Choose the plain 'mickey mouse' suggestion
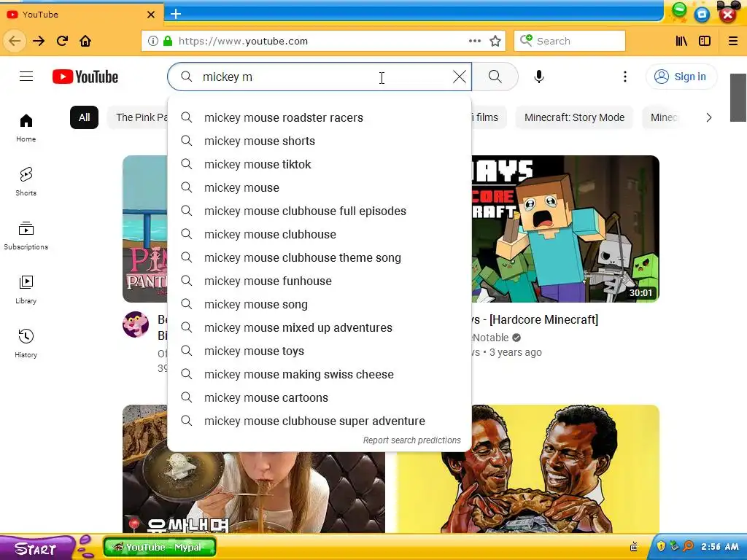Image resolution: width=747 pixels, height=560 pixels. (320, 187)
